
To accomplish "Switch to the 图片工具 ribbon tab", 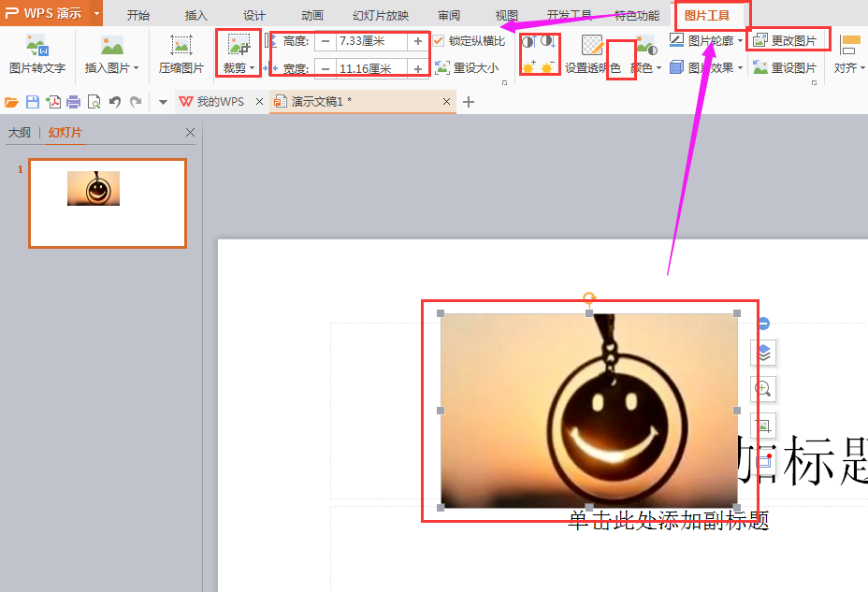I will pyautogui.click(x=707, y=16).
